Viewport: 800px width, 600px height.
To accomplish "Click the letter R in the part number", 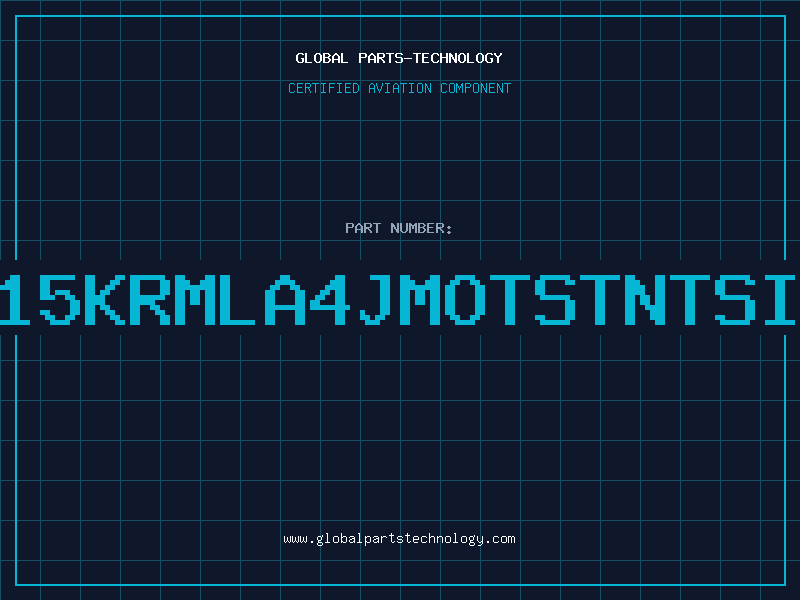I will pyautogui.click(x=150, y=299).
